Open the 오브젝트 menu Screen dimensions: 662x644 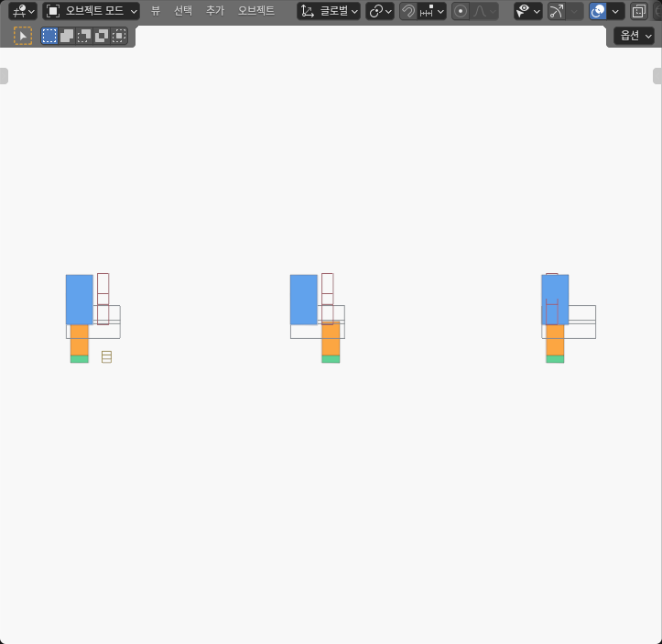point(255,11)
